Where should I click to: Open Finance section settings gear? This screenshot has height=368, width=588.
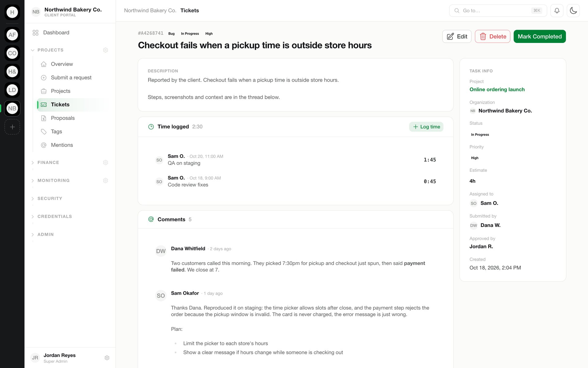pyautogui.click(x=106, y=163)
